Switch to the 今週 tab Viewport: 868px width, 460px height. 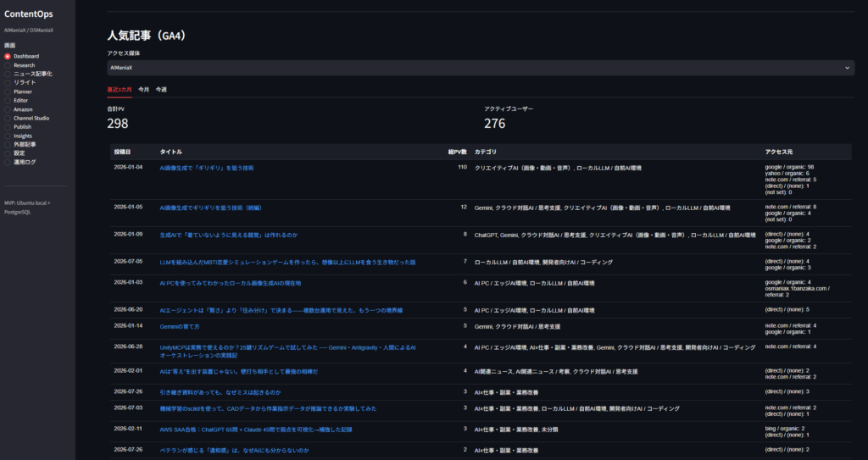161,90
